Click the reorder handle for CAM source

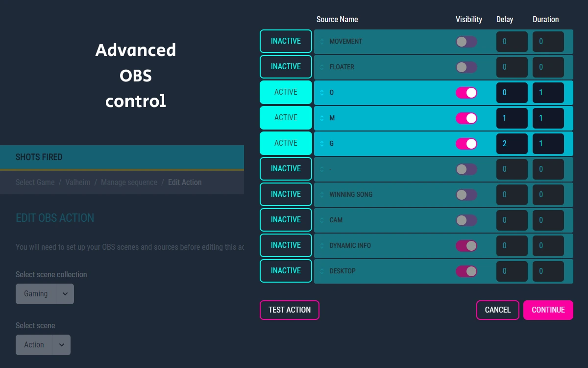pos(322,220)
